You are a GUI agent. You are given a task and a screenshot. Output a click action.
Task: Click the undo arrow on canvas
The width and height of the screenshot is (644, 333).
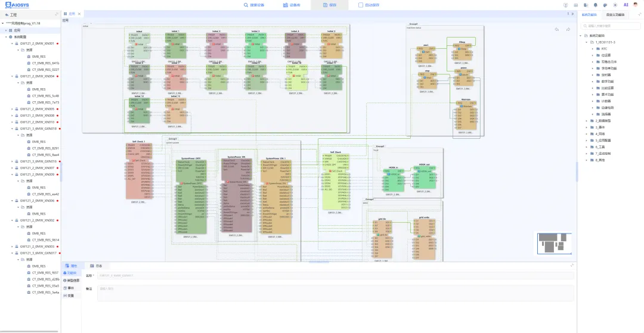click(x=557, y=29)
